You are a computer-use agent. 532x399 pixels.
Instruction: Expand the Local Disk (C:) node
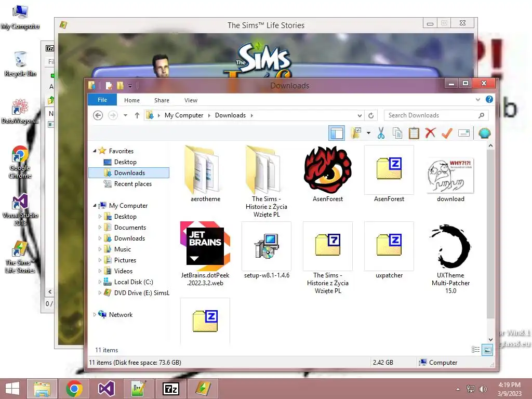click(100, 282)
